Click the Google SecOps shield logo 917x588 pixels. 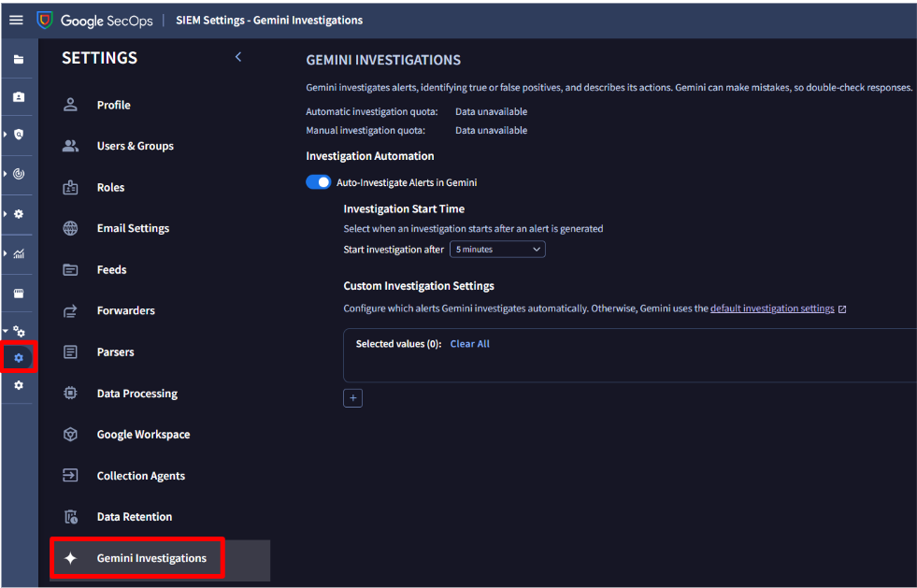[45, 20]
